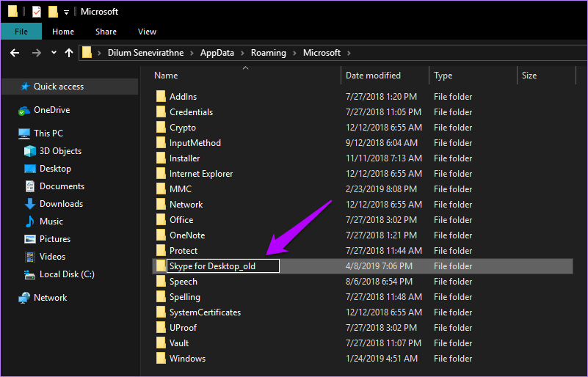This screenshot has width=588, height=377.
Task: Switch to the Share ribbon tab
Action: coord(106,32)
